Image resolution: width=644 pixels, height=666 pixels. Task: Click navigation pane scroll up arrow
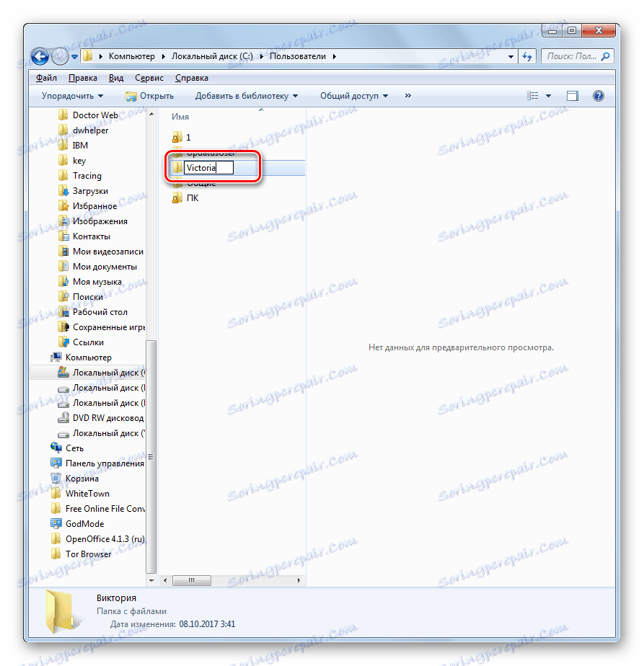point(151,115)
